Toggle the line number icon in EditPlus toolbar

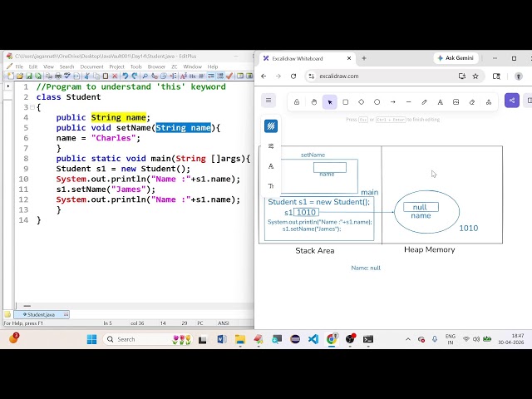coord(220,76)
